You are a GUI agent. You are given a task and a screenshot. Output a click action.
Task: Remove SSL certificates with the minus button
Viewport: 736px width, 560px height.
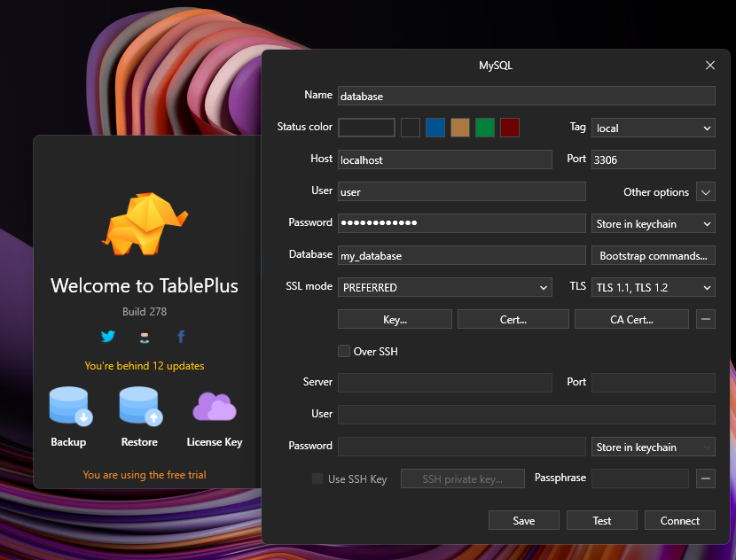coord(706,319)
